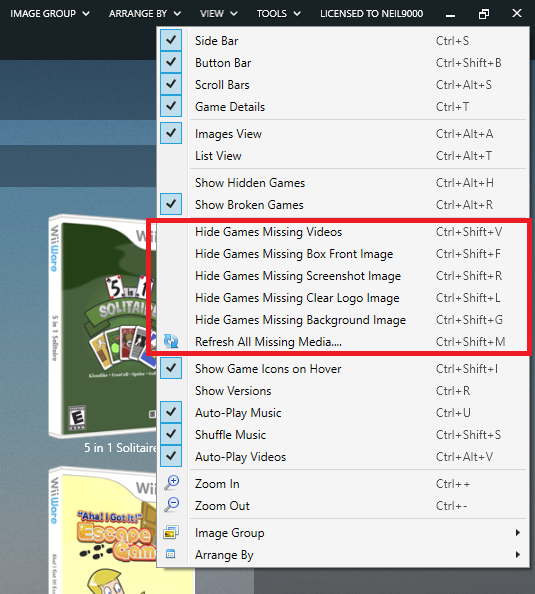The height and width of the screenshot is (594, 535).
Task: Click the Refresh All Missing Media icon
Action: pos(171,341)
